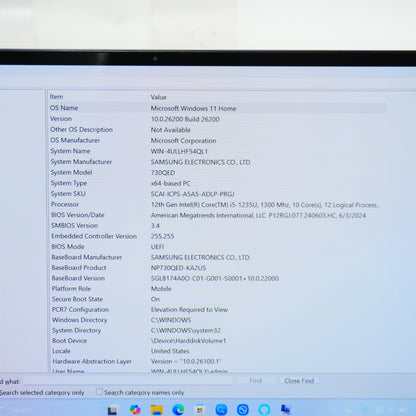Launch Copilot from the taskbar
The height and width of the screenshot is (416, 416).
[135, 410]
